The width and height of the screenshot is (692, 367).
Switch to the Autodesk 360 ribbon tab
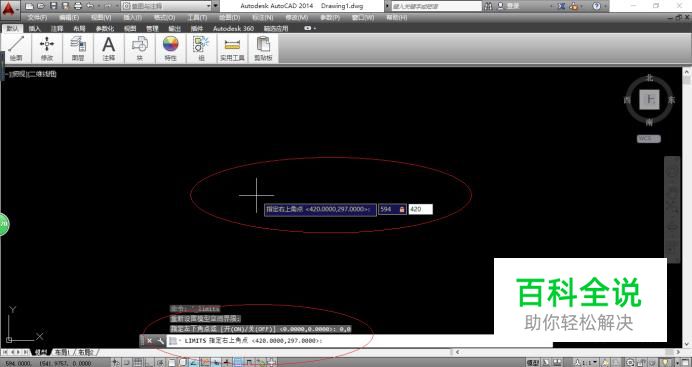click(233, 28)
